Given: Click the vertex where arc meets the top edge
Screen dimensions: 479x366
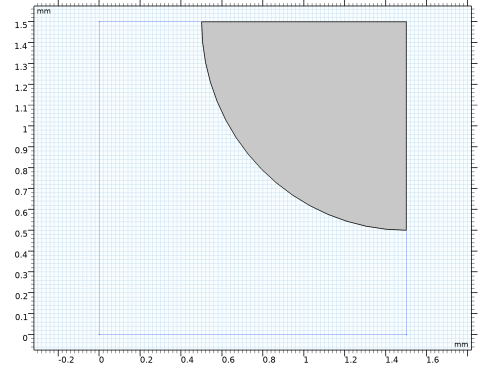Looking at the screenshot, I should (201, 22).
